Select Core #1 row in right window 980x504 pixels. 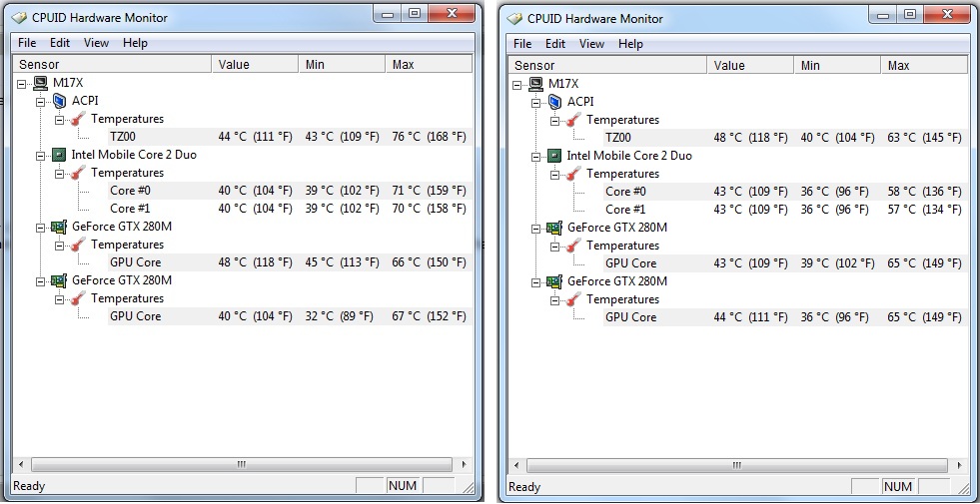click(x=785, y=210)
